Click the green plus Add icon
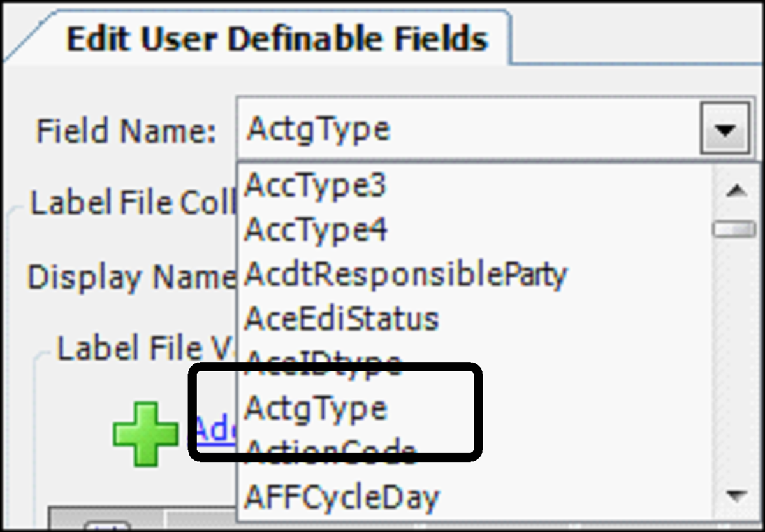The image size is (765, 532). pyautogui.click(x=145, y=433)
